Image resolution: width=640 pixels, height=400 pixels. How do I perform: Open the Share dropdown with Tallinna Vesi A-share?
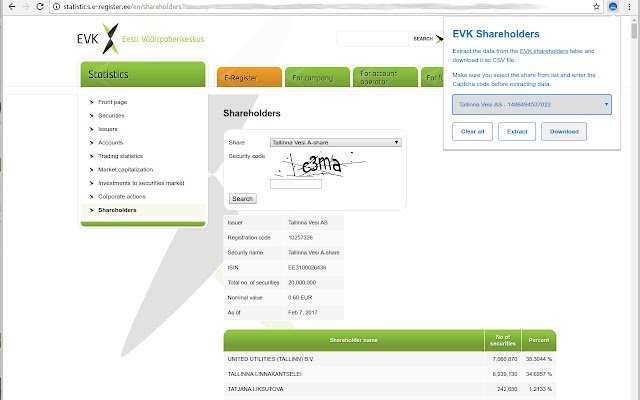(336, 142)
